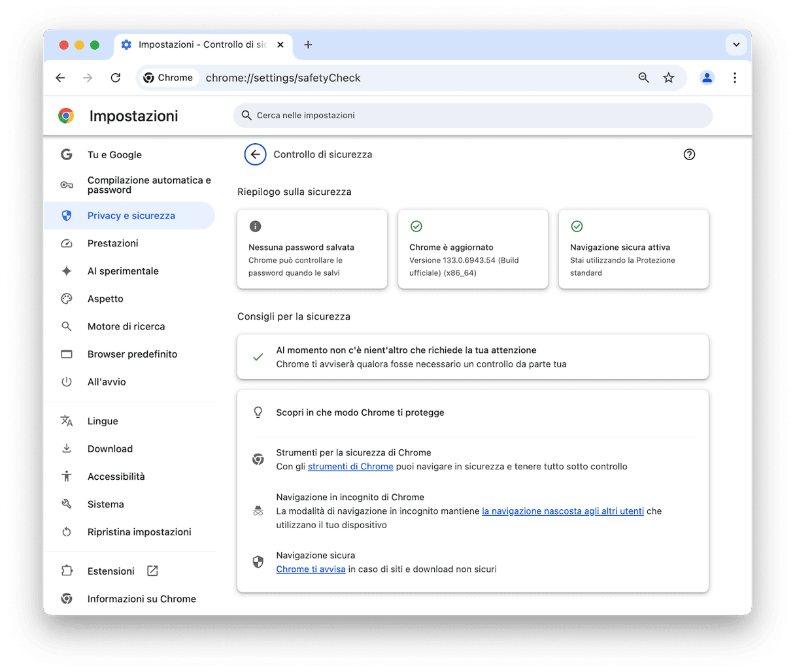
Task: Open Chrome's three-dot menu
Action: [735, 78]
